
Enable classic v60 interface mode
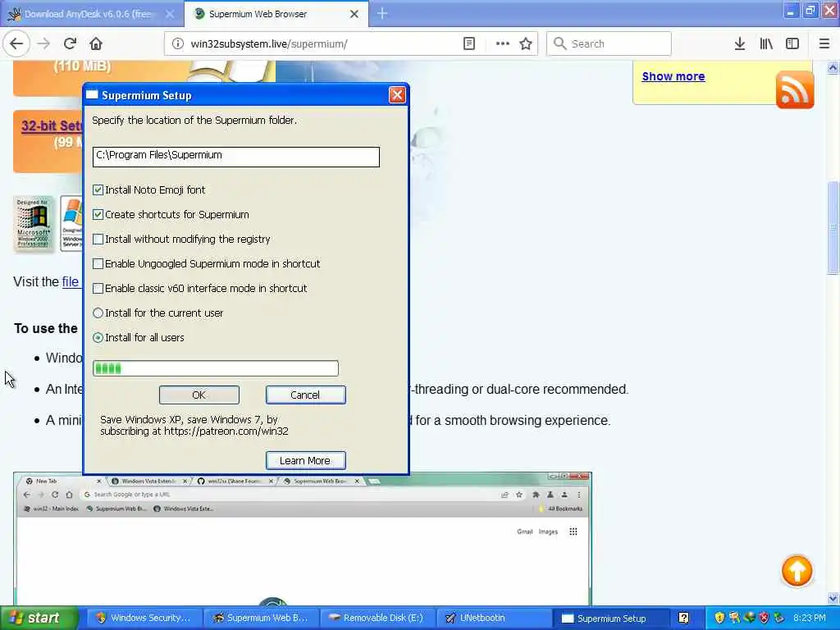(x=98, y=288)
